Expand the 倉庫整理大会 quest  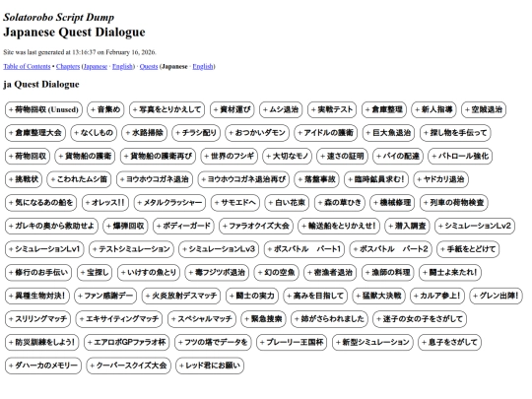35,133
